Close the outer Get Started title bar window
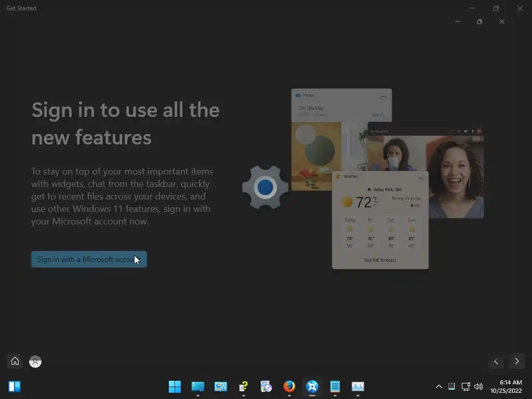The image size is (532, 399). coord(520,8)
